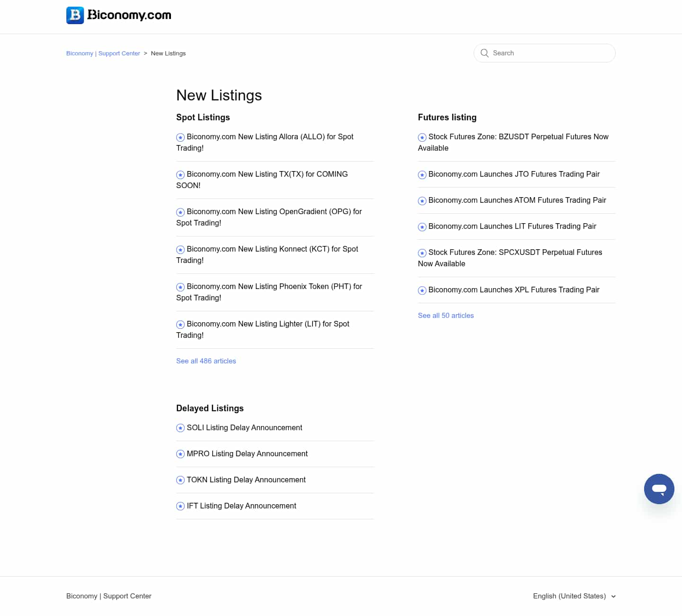The height and width of the screenshot is (616, 682).
Task: Open Launches JTO Futures Trading Pair article
Action: (514, 174)
